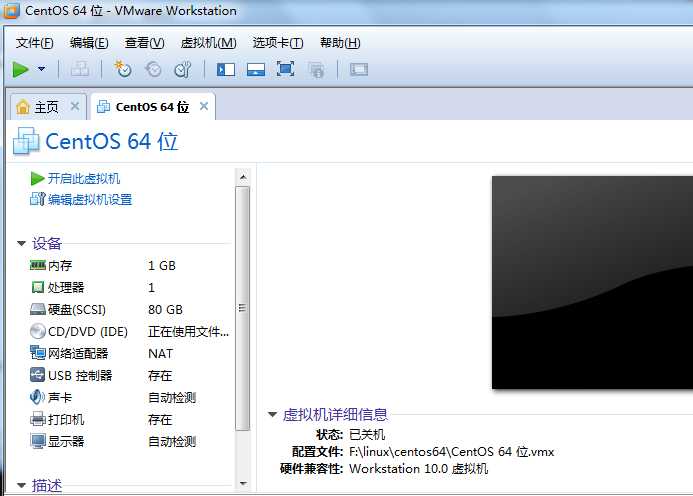Close the CentOS 64 位 tab
693x496 pixels.
click(x=204, y=106)
